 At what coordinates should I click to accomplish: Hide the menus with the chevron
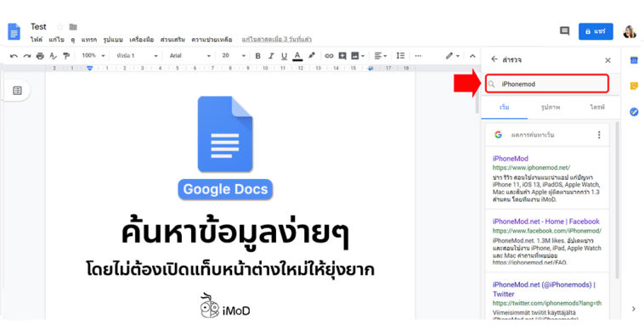(472, 56)
